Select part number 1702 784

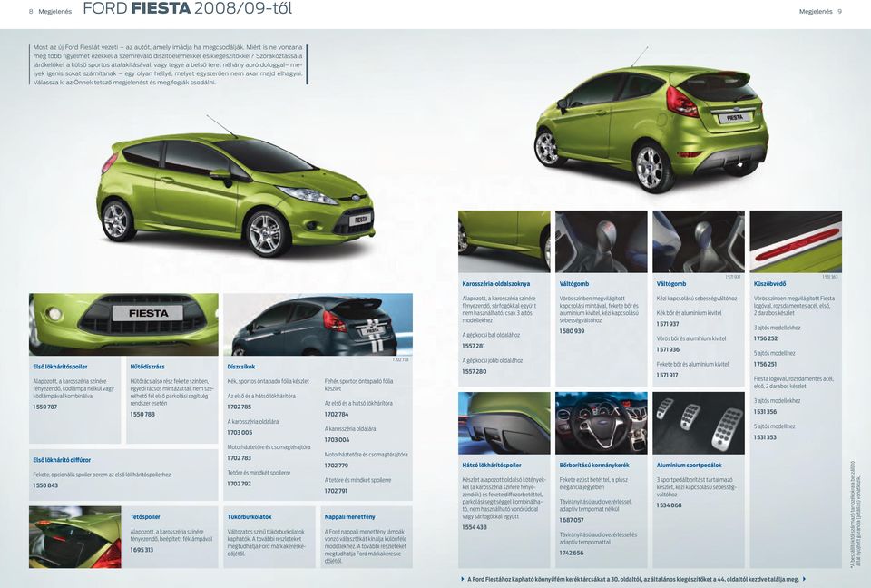(x=337, y=414)
